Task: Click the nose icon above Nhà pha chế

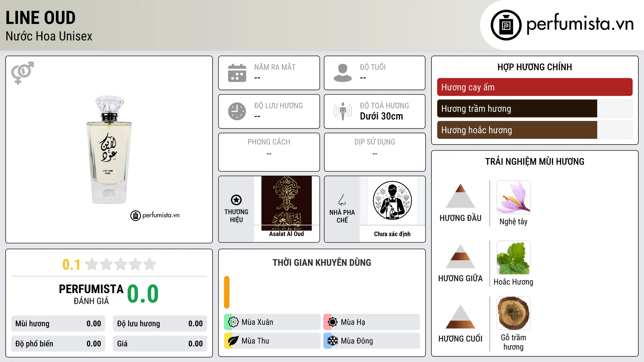Action: click(x=342, y=200)
